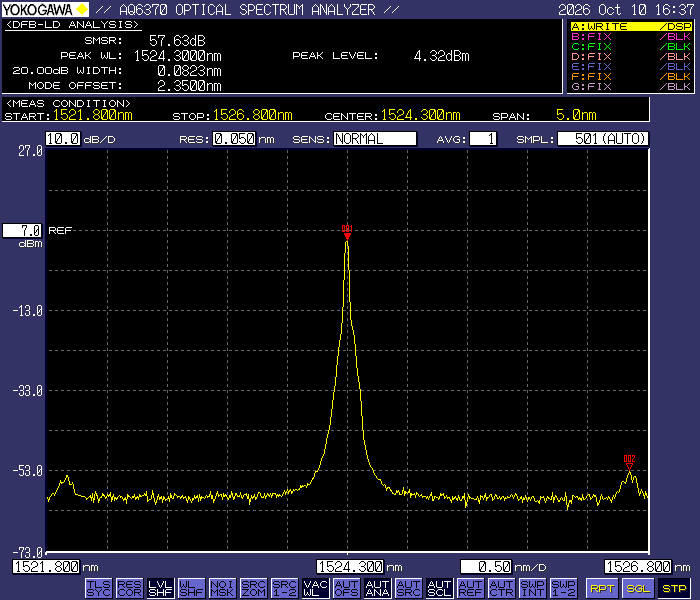This screenshot has height=600, width=700.
Task: Toggle the AUT ANA auto analysis indicator
Action: coord(378,588)
